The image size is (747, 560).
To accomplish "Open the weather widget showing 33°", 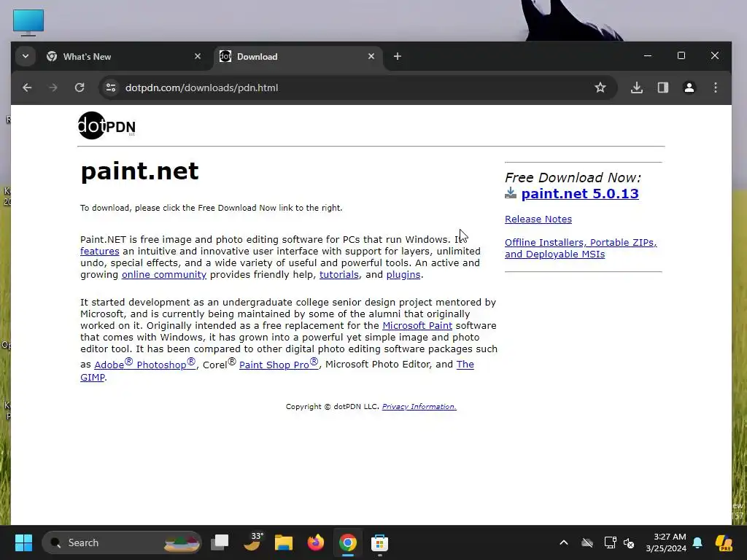I will (252, 542).
